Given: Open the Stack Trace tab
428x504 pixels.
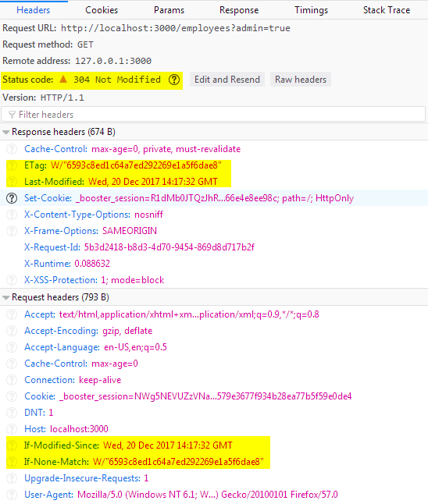Looking at the screenshot, I should [x=387, y=10].
